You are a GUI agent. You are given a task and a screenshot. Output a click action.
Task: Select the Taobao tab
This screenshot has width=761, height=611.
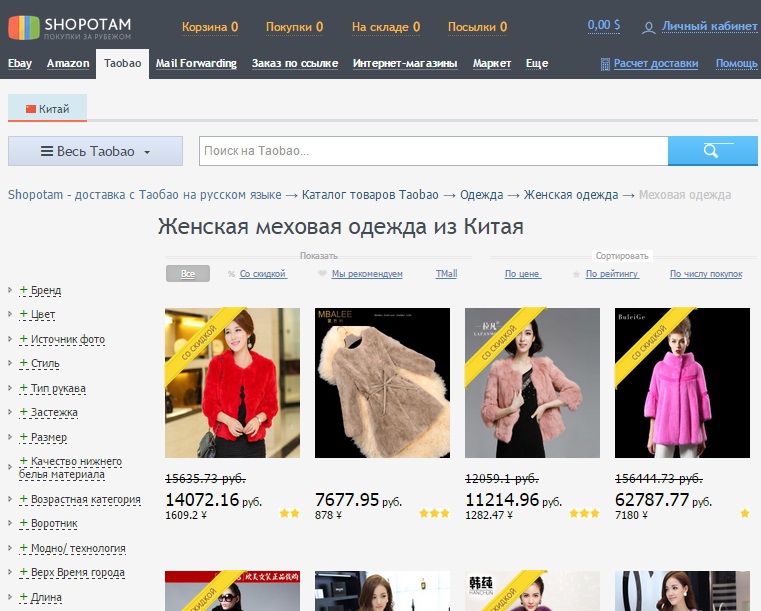point(122,64)
